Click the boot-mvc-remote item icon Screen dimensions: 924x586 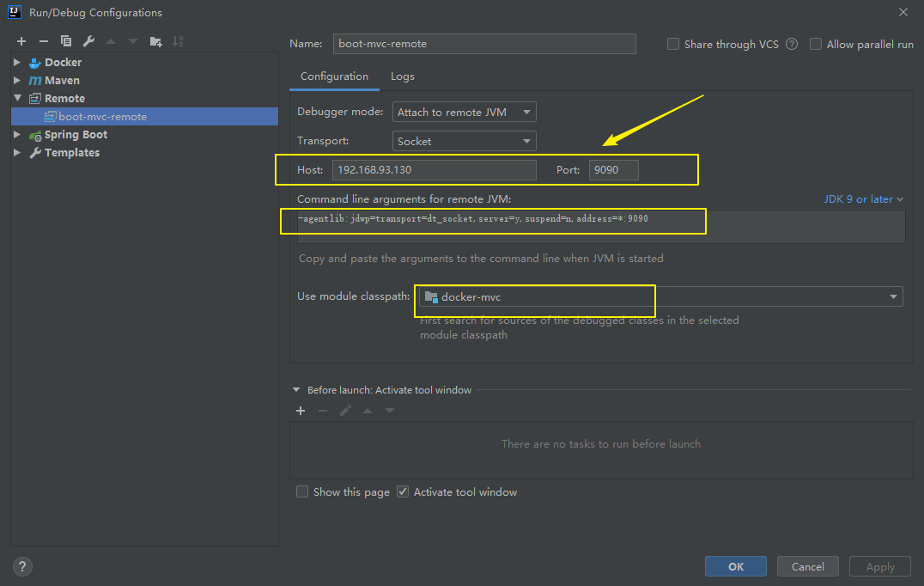point(51,117)
